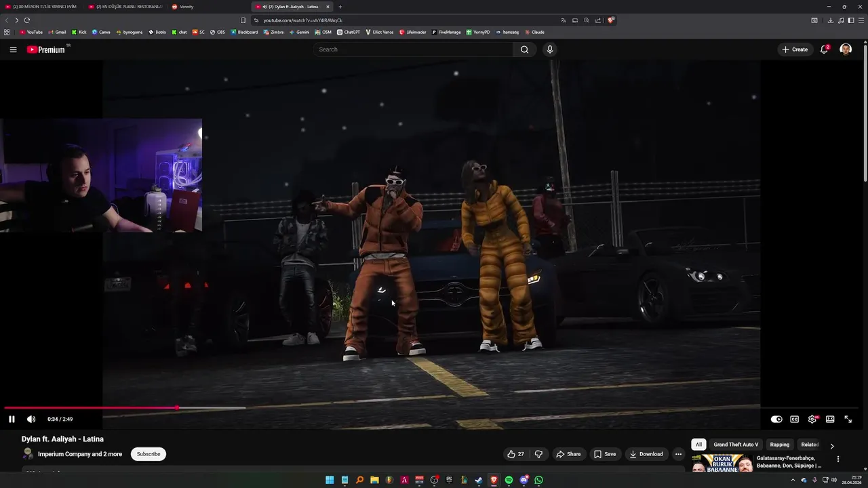The width and height of the screenshot is (868, 488).
Task: Share the Latina video
Action: 568,454
